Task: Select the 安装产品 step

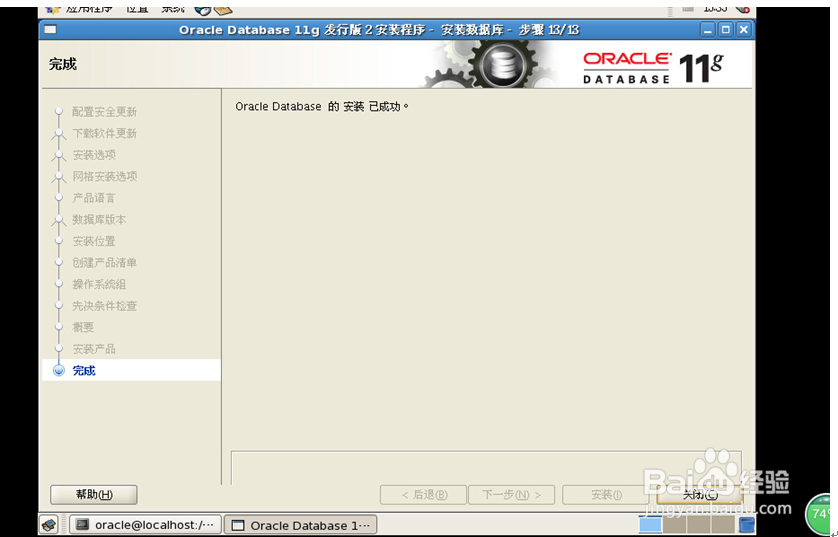Action: point(94,349)
